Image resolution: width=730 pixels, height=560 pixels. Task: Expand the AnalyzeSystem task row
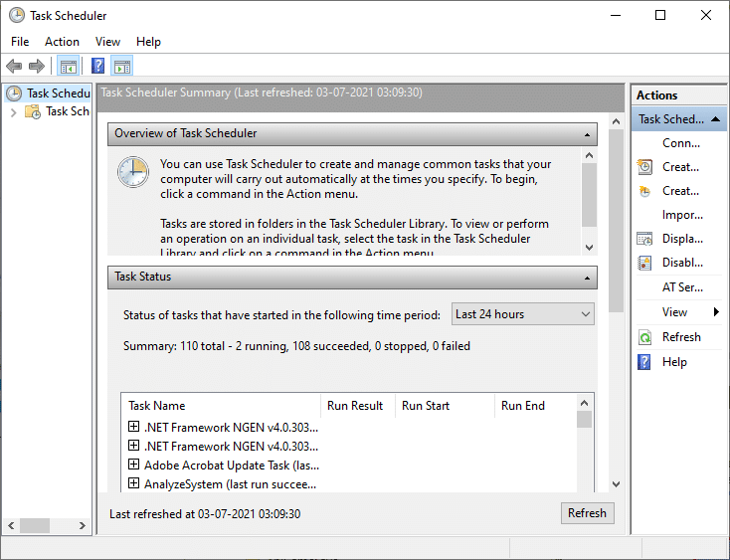tap(133, 484)
